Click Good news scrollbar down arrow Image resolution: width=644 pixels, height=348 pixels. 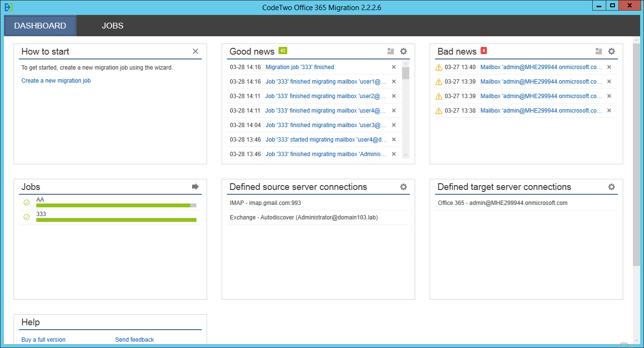coord(406,155)
